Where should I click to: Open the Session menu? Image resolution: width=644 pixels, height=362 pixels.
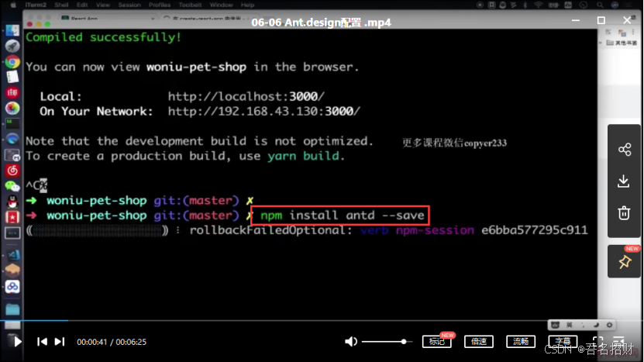point(129,5)
